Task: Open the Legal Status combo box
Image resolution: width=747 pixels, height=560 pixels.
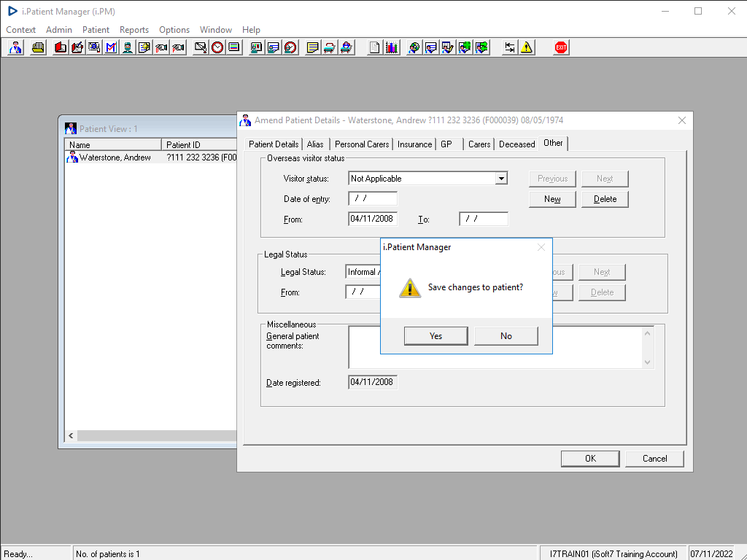Action: pyautogui.click(x=363, y=272)
